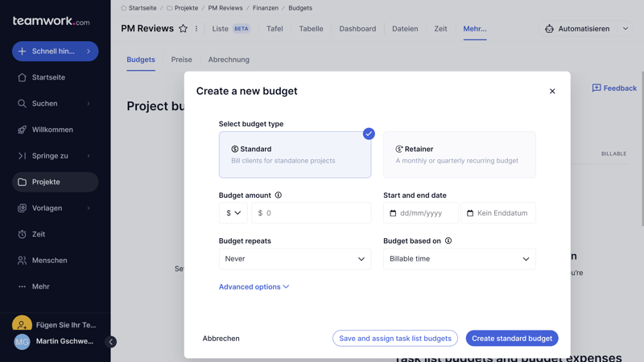Image resolution: width=644 pixels, height=362 pixels.
Task: Collapse the sidebar with arrow button
Action: click(111, 342)
